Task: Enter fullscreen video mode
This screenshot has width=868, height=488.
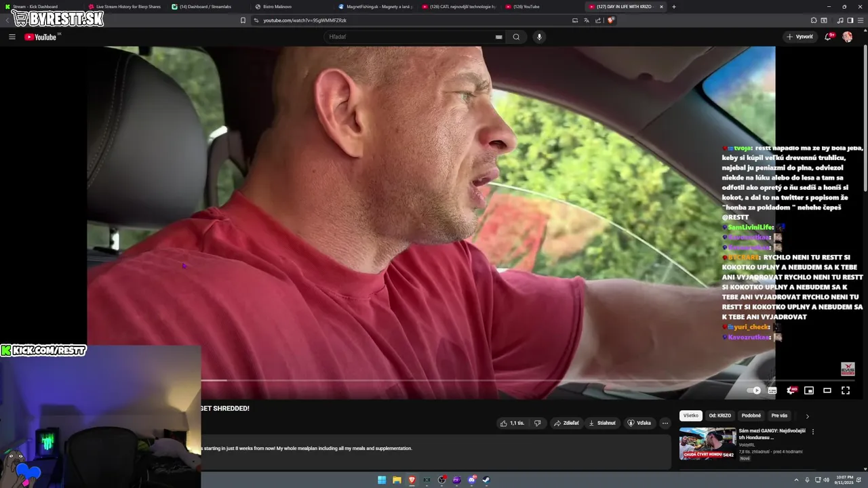Action: coord(846,390)
